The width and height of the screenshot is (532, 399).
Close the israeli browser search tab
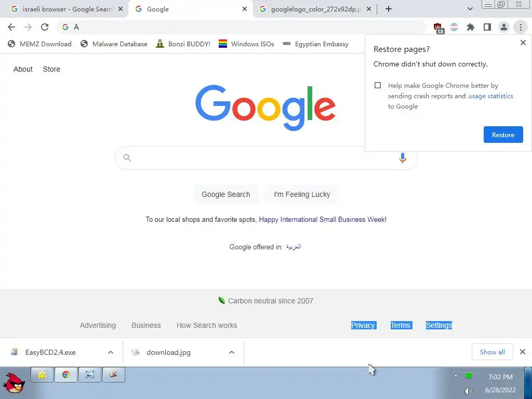tap(121, 9)
